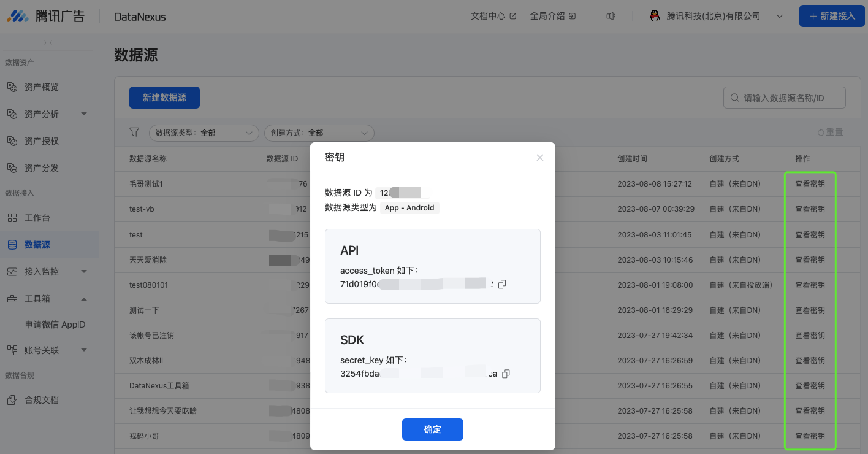The height and width of the screenshot is (454, 868).
Task: Click the 接入监控 chart icon
Action: click(x=12, y=271)
